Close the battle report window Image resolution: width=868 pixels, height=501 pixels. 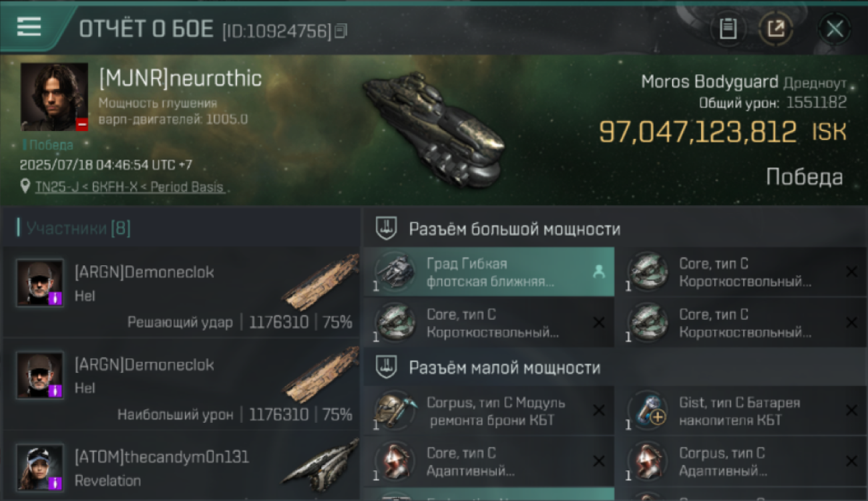pyautogui.click(x=835, y=29)
